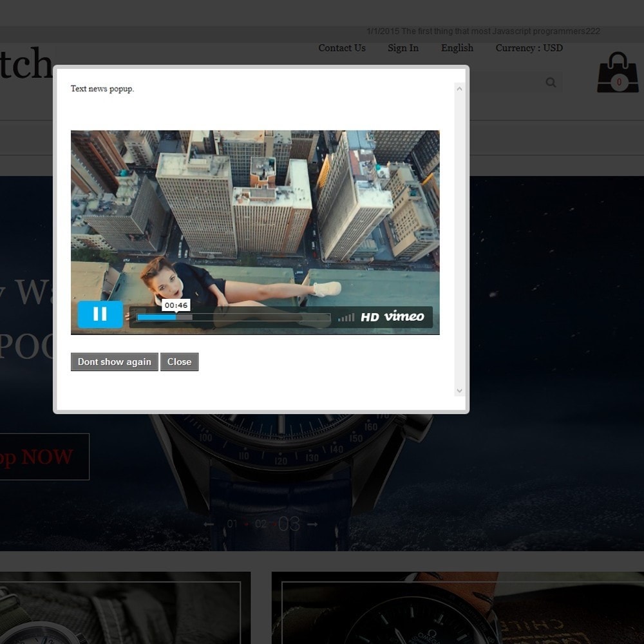The image size is (644, 644).
Task: Click the search magnifier icon
Action: tap(551, 82)
